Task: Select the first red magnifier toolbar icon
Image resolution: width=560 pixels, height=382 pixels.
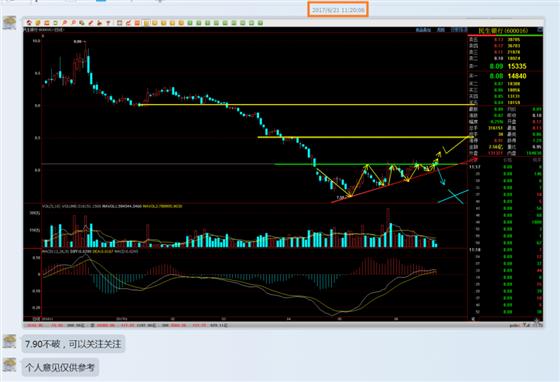Action: (x=64, y=23)
